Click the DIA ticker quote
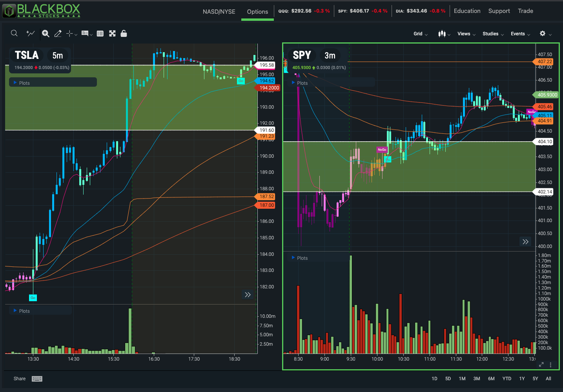 click(x=421, y=11)
